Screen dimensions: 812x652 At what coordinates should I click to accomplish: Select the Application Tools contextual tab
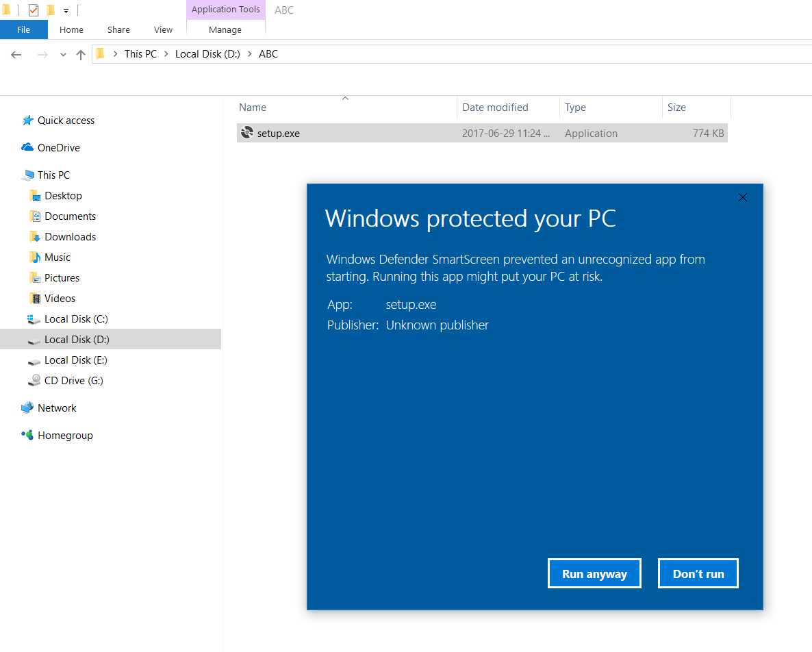[226, 10]
